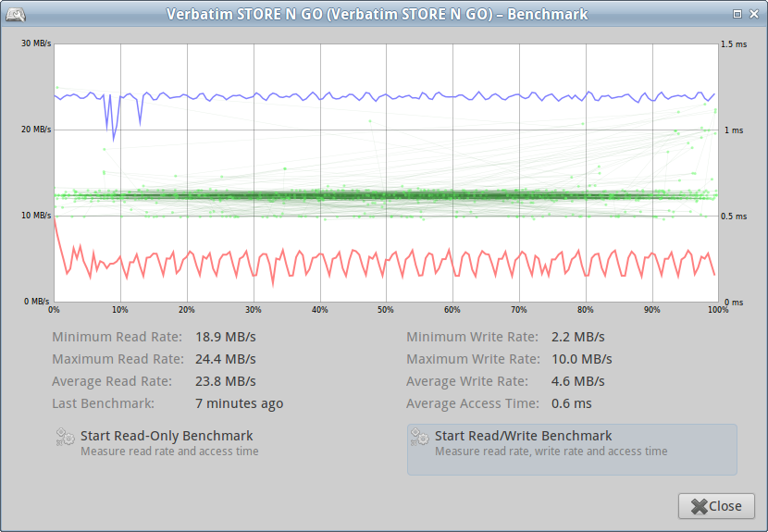Close the window with the title bar X
This screenshot has height=532, width=768.
(x=754, y=14)
